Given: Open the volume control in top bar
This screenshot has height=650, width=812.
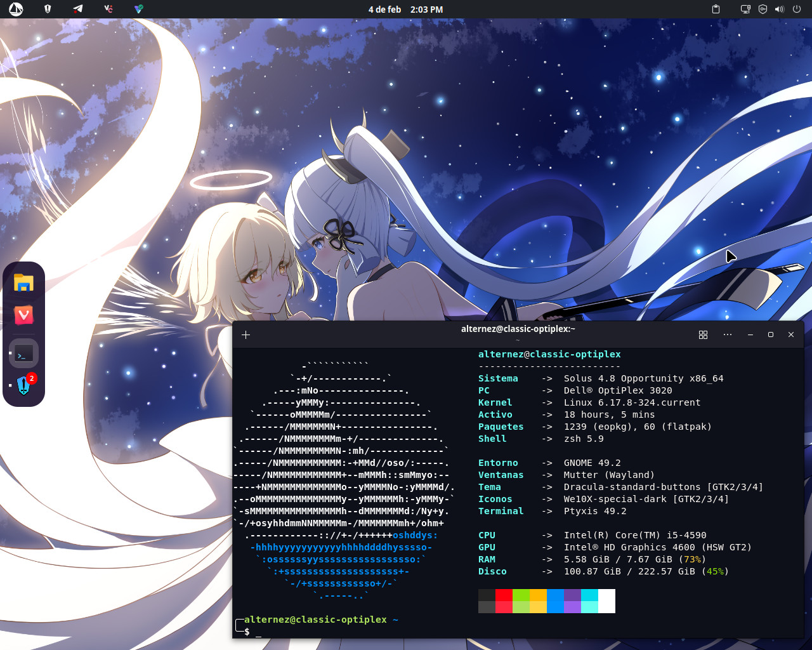Looking at the screenshot, I should pos(780,9).
